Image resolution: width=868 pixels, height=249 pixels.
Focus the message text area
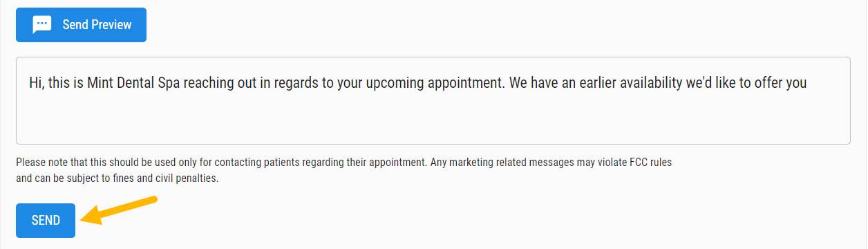click(433, 100)
